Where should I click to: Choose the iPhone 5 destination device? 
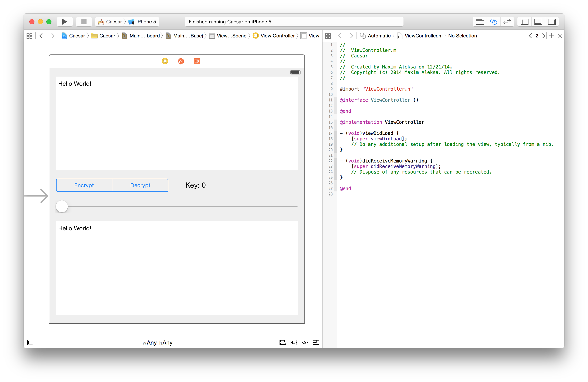[142, 22]
